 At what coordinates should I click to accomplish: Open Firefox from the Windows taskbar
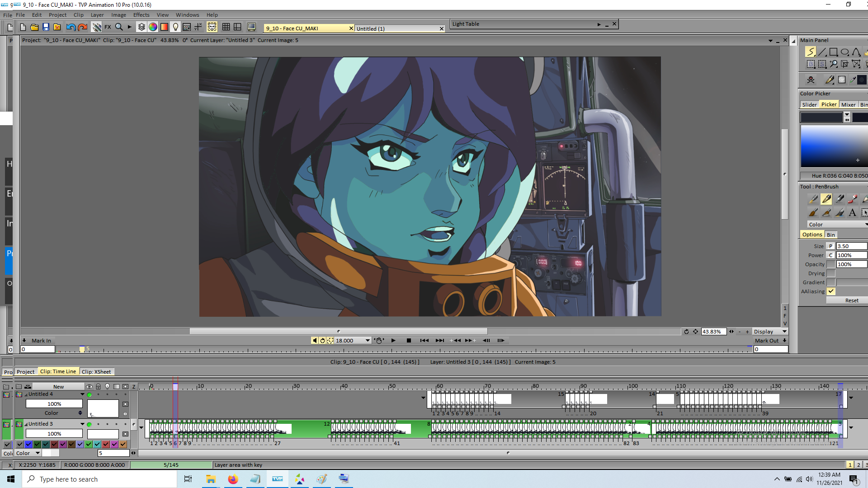(233, 479)
